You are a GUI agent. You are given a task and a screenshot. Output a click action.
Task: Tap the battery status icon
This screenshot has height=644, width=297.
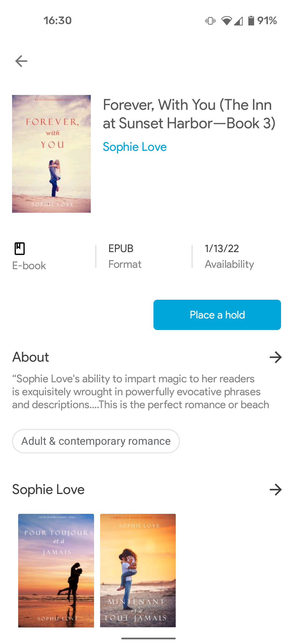click(x=251, y=21)
